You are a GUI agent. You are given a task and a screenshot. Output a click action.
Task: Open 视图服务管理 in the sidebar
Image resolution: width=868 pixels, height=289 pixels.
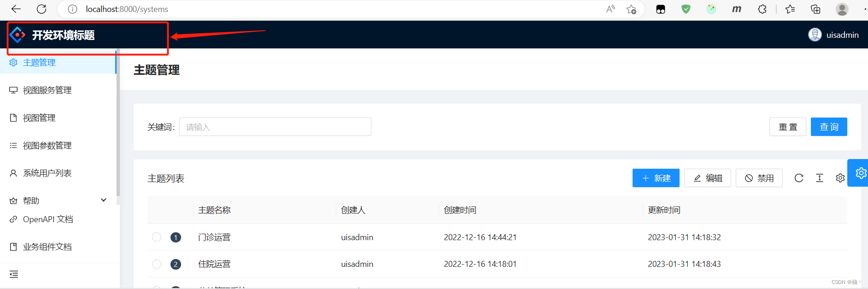[x=58, y=90]
